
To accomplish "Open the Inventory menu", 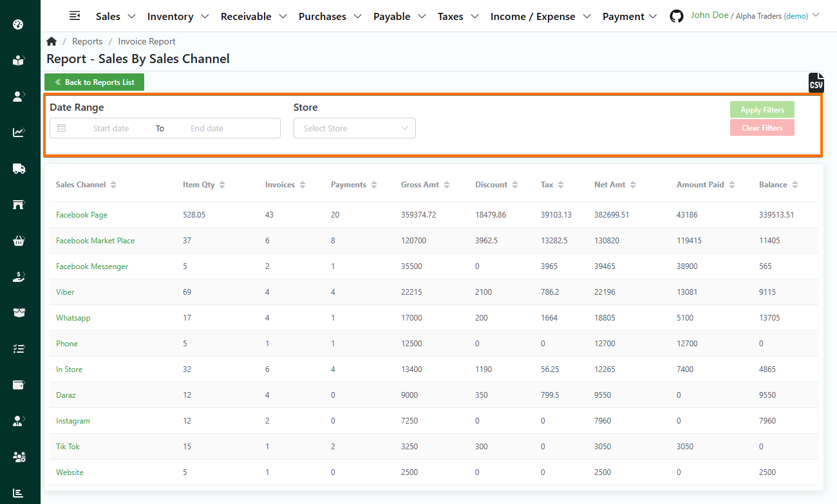I will (x=178, y=16).
